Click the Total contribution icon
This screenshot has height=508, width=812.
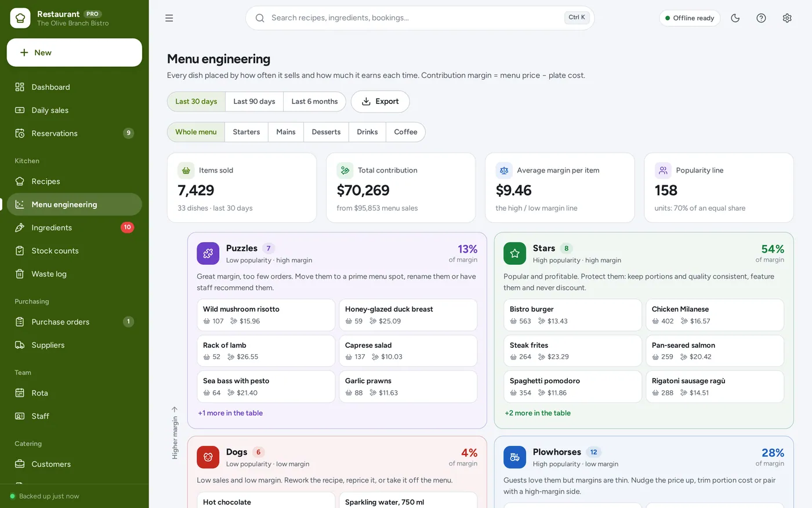[345, 170]
